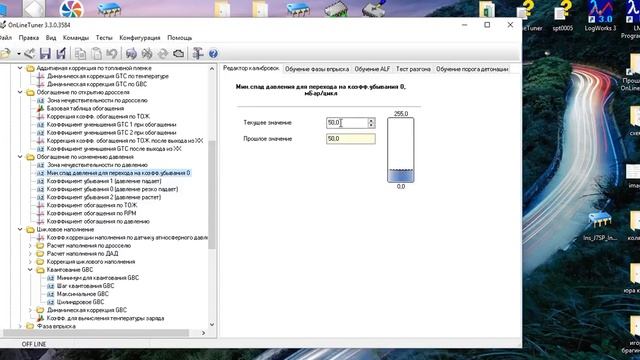Screen dimensions: 640x360
Task: Click the undo arrow toolbar icon
Action: pyautogui.click(x=112, y=53)
